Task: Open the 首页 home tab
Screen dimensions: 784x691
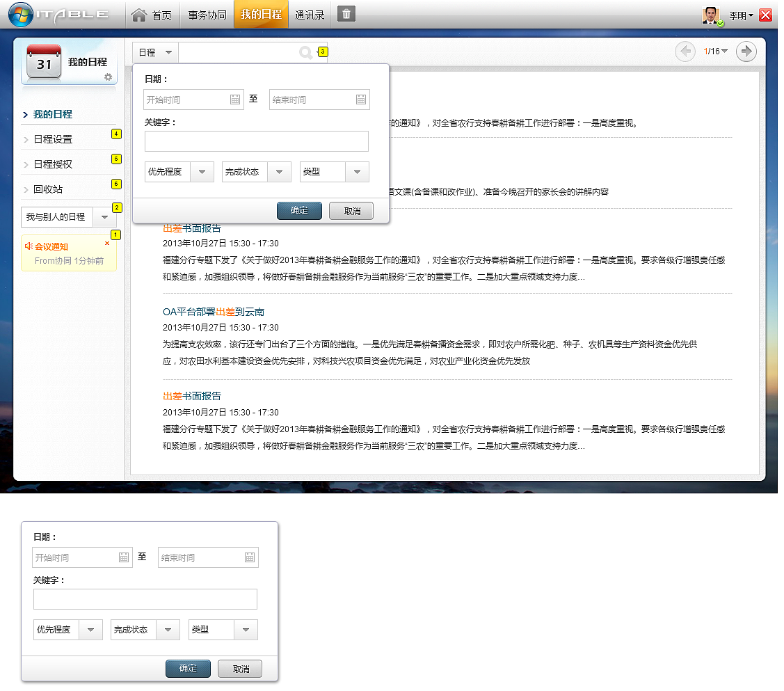Action: 152,15
